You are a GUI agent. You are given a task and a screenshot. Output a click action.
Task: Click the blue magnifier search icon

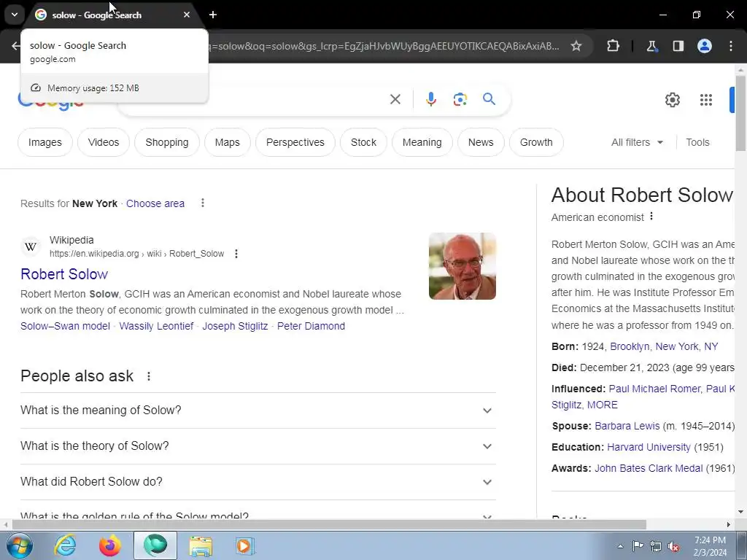pos(489,99)
